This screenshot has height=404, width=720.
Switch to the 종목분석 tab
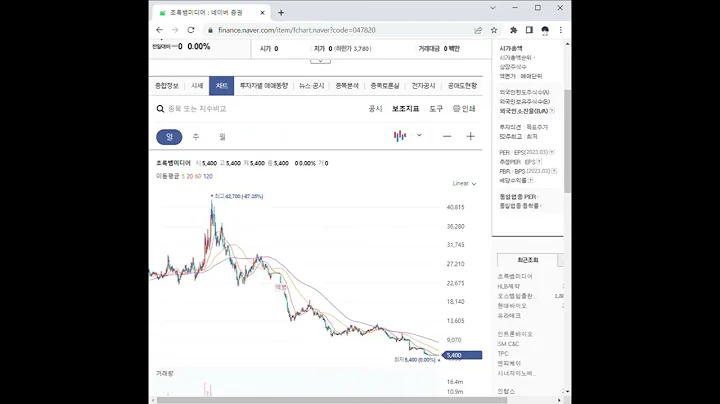coord(347,86)
